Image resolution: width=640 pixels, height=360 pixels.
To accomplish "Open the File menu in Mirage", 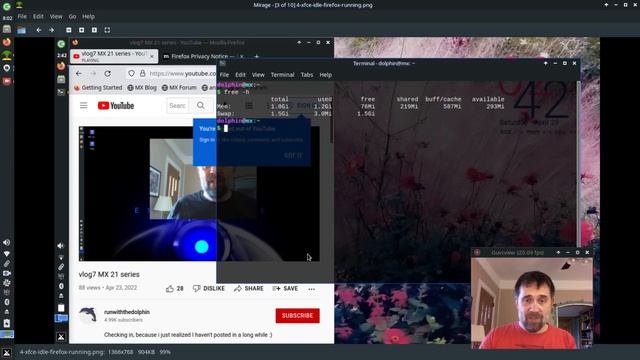I will [x=22, y=17].
